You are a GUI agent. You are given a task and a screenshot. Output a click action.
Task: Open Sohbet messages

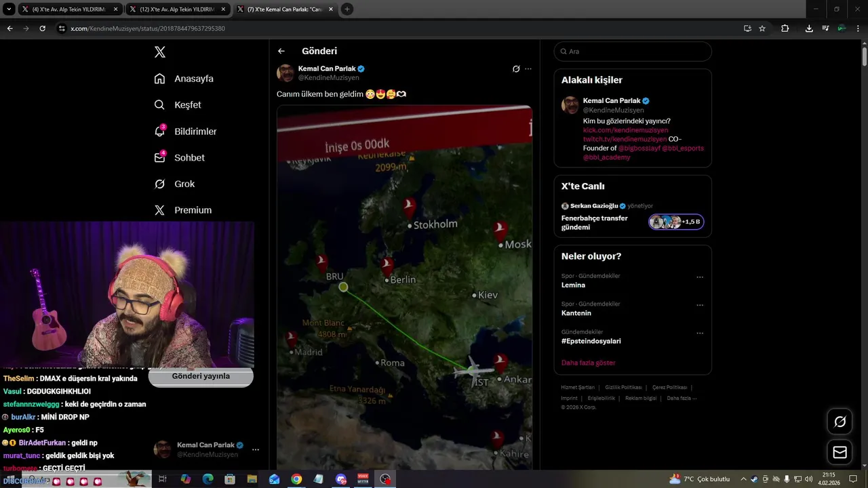(179, 157)
